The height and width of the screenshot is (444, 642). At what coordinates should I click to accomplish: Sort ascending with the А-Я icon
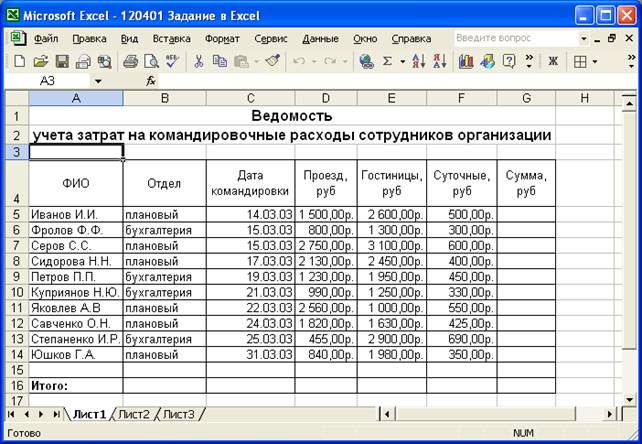point(418,62)
